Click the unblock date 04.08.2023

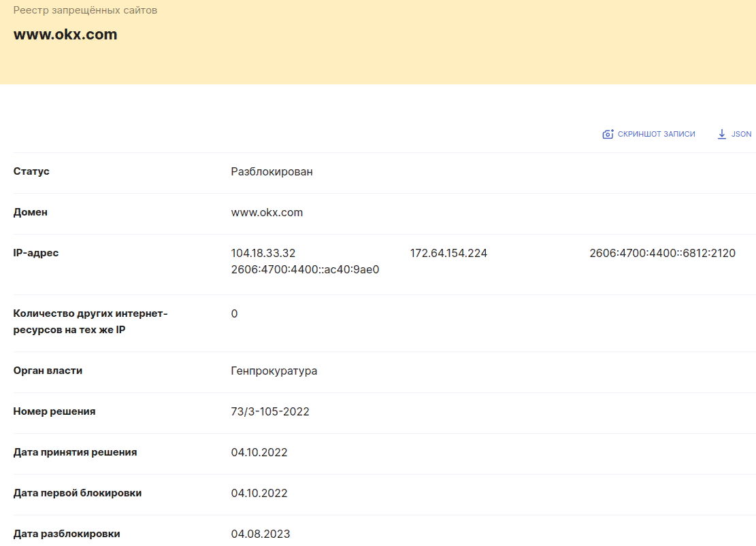point(261,534)
